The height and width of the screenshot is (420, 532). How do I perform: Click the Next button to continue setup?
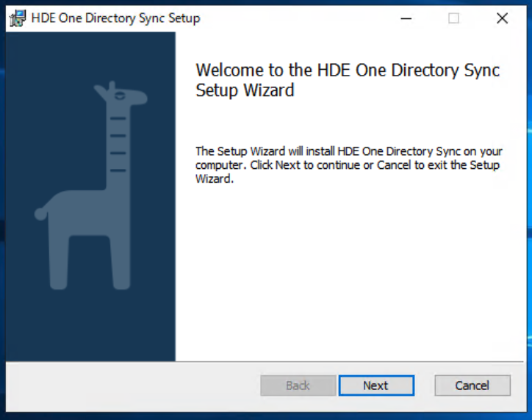coord(376,385)
